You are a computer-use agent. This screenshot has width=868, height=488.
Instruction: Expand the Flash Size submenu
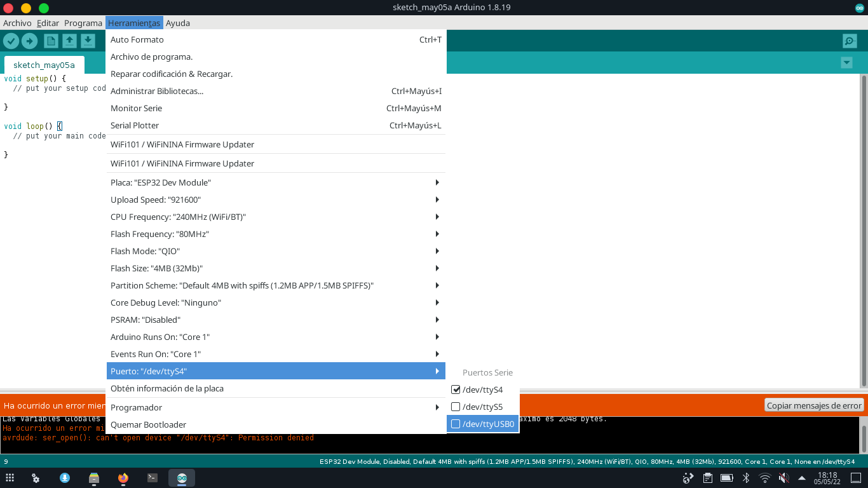click(276, 268)
